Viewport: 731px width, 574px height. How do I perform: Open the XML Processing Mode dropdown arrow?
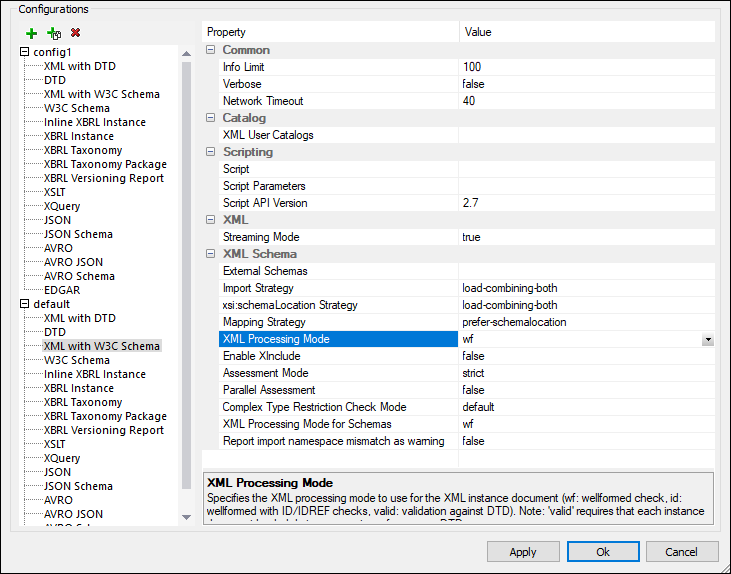tap(708, 340)
